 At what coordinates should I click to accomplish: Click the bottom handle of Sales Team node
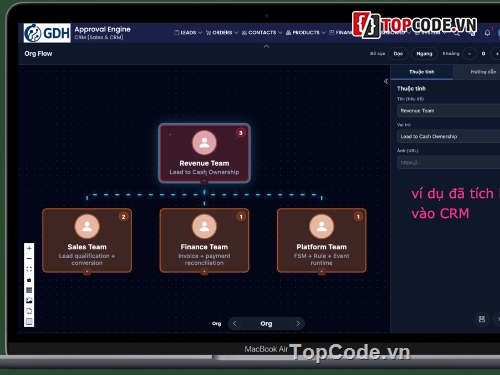tap(87, 272)
